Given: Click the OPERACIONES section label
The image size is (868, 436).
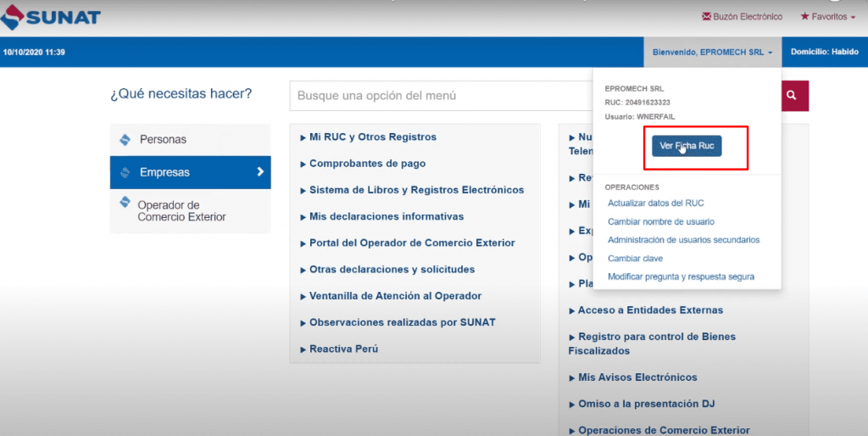Looking at the screenshot, I should point(632,187).
